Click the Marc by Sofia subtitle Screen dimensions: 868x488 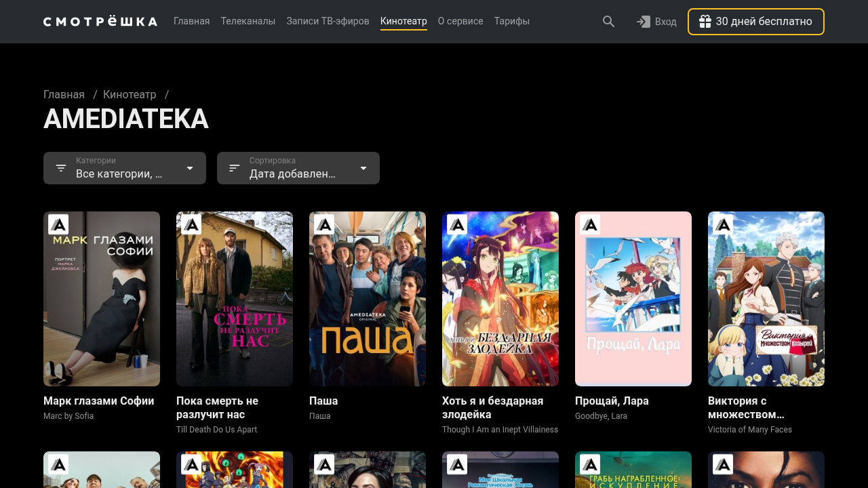coord(68,416)
